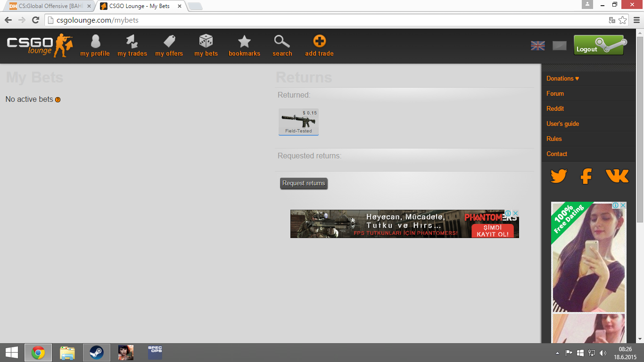
Task: Click the translate icon in address bar
Action: tap(612, 20)
